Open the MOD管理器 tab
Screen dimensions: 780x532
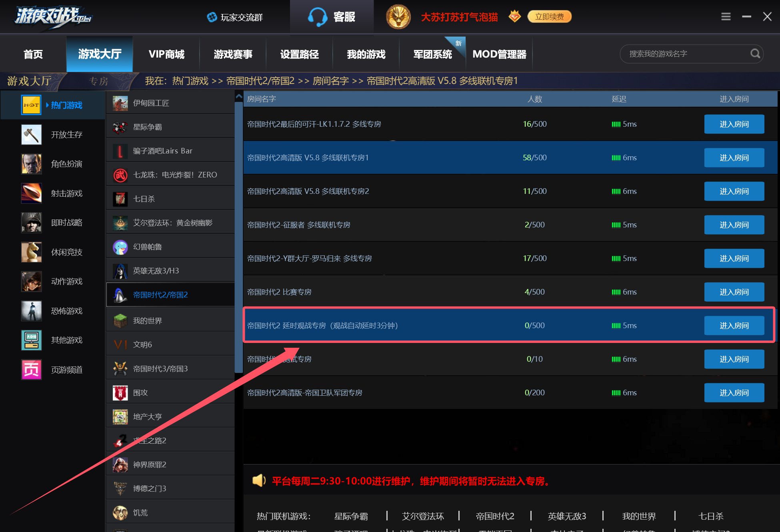click(x=499, y=54)
